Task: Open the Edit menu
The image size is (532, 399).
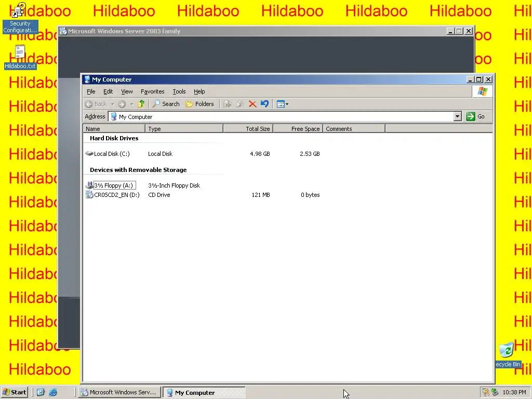Action: pyautogui.click(x=108, y=91)
